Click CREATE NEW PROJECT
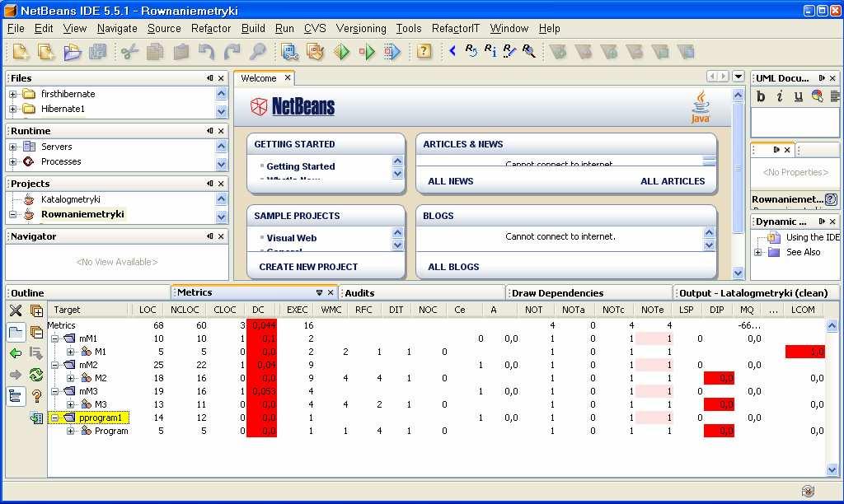Screen dimensions: 844x504 308,267
